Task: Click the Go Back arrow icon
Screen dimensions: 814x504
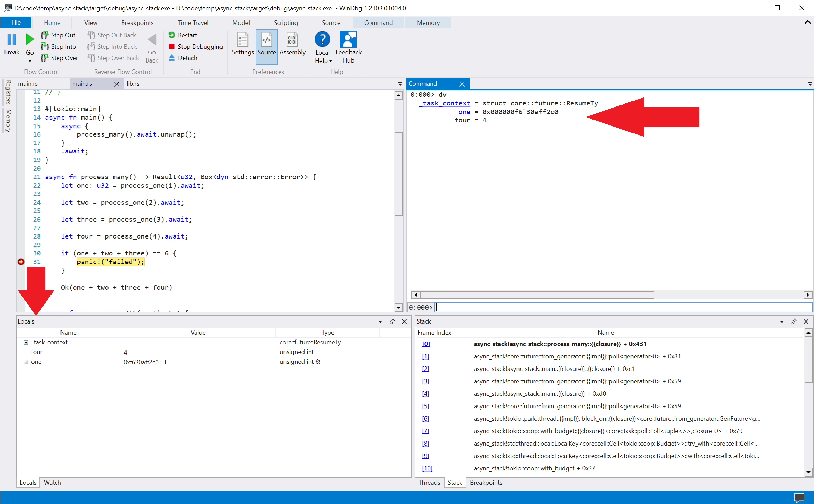Action: [152, 39]
